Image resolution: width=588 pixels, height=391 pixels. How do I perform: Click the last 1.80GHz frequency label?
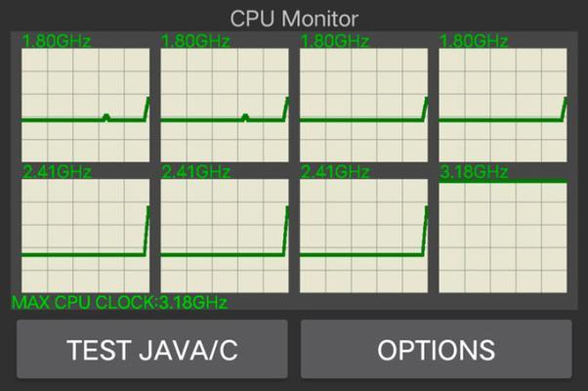pyautogui.click(x=474, y=41)
